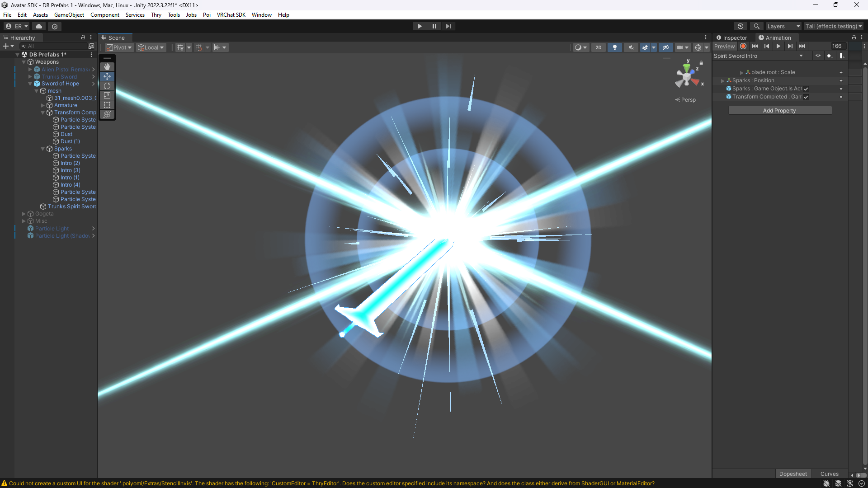Click the Add Property button

779,111
